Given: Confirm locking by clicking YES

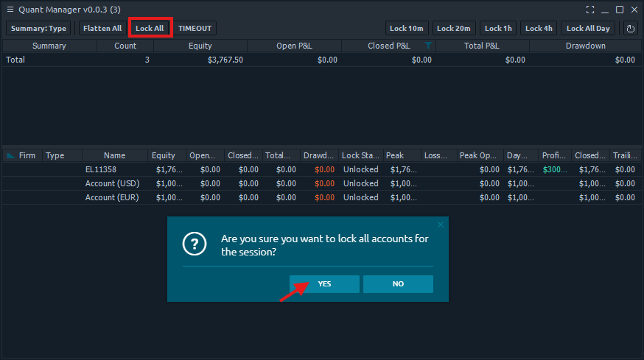Looking at the screenshot, I should [x=324, y=284].
